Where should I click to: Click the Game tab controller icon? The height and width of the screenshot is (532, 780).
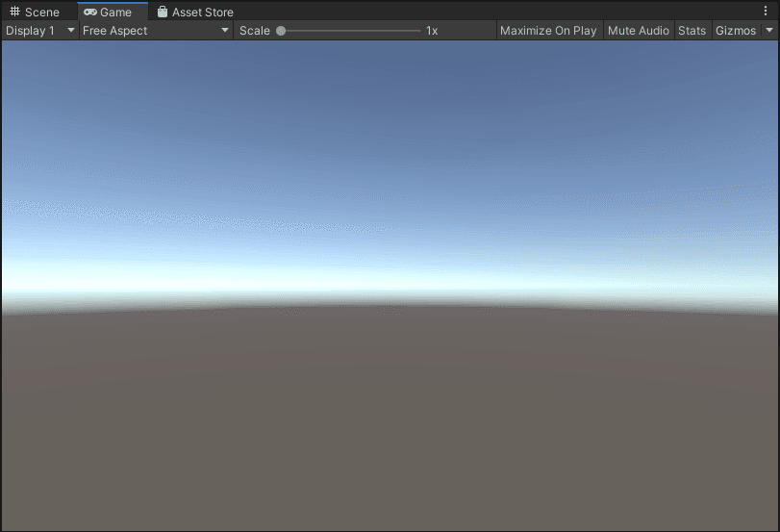90,12
